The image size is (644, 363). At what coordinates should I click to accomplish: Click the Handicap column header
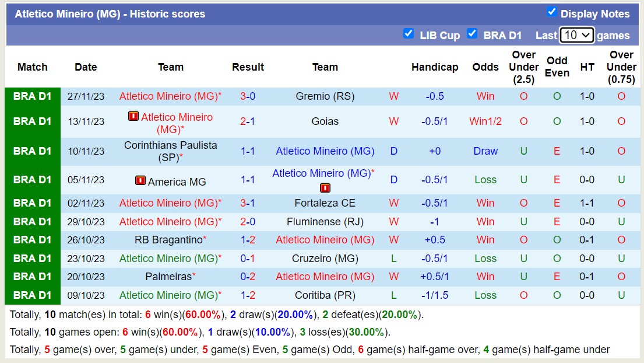pos(435,67)
